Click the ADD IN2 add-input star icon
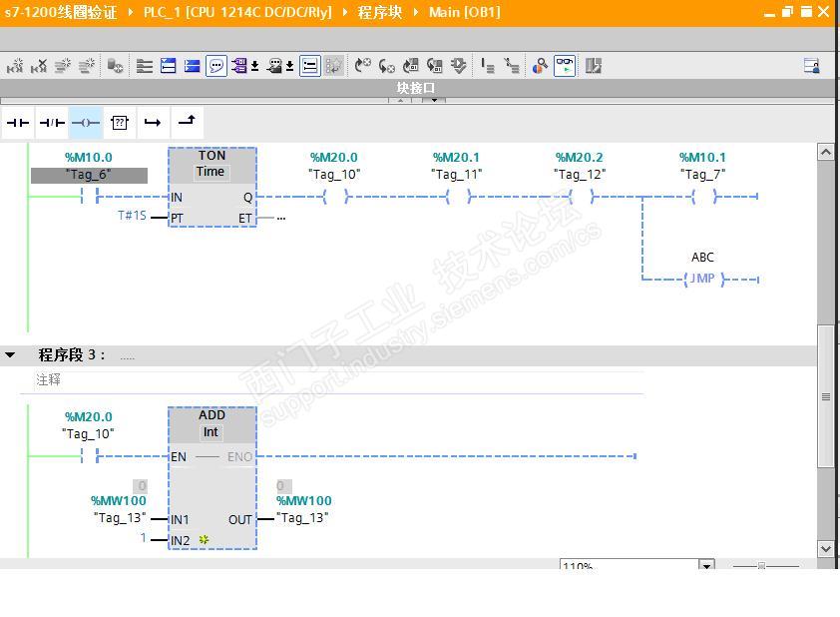The width and height of the screenshot is (840, 617). [204, 540]
